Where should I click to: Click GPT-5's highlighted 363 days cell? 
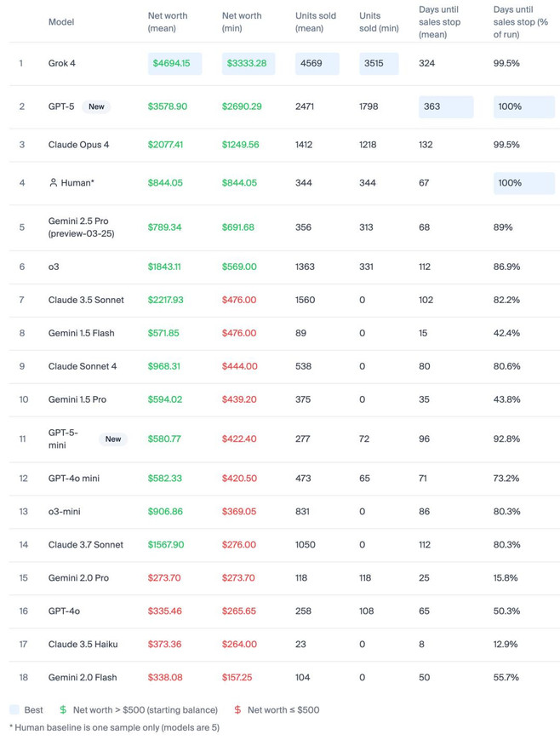point(446,106)
